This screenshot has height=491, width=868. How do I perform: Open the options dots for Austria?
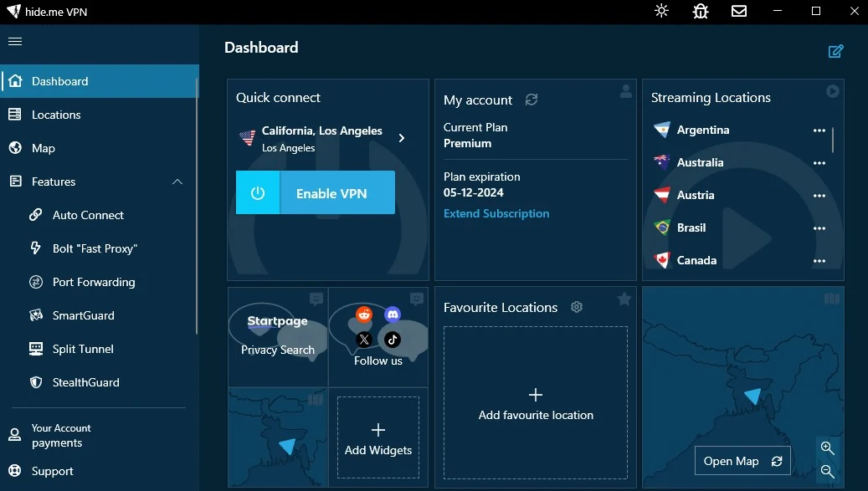coord(819,196)
